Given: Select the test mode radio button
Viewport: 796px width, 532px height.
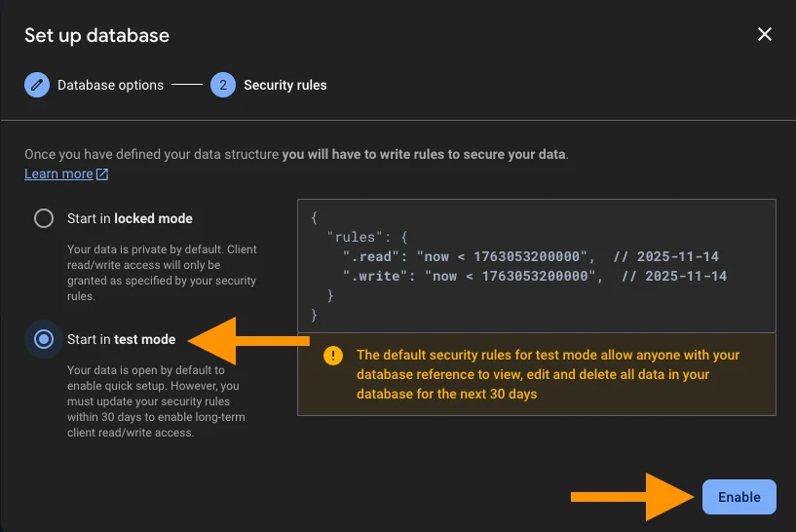Looking at the screenshot, I should tap(44, 339).
